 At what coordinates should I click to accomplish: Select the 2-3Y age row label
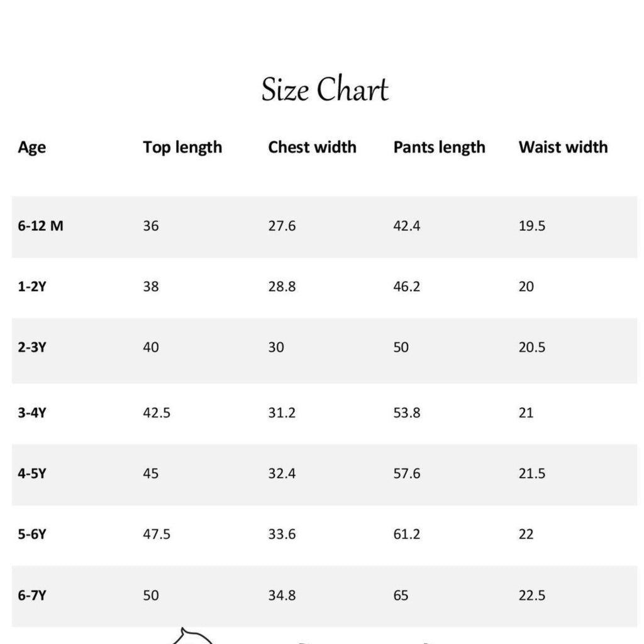pyautogui.click(x=31, y=347)
